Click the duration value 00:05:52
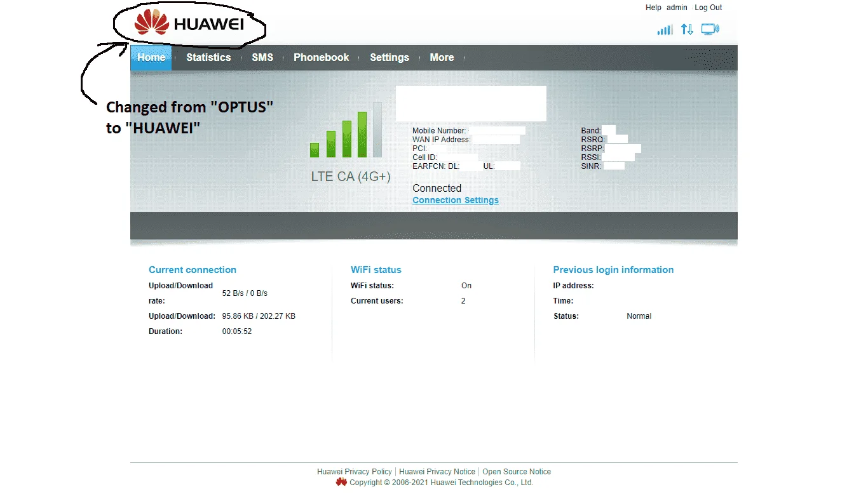Viewport: 868px width, 494px height. pos(237,331)
